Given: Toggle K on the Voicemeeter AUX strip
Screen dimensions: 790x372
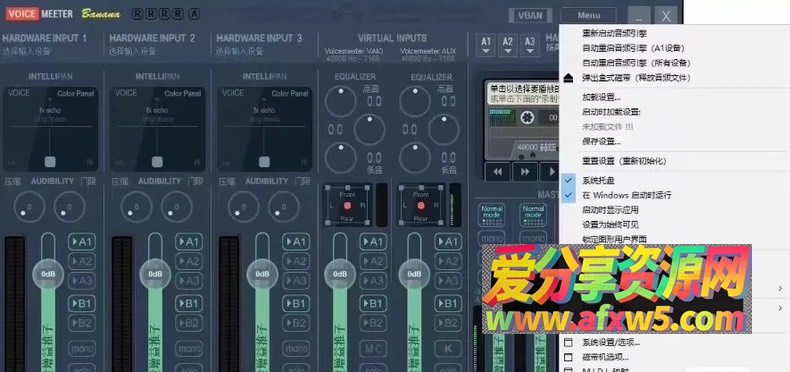Looking at the screenshot, I should pyautogui.click(x=448, y=348).
